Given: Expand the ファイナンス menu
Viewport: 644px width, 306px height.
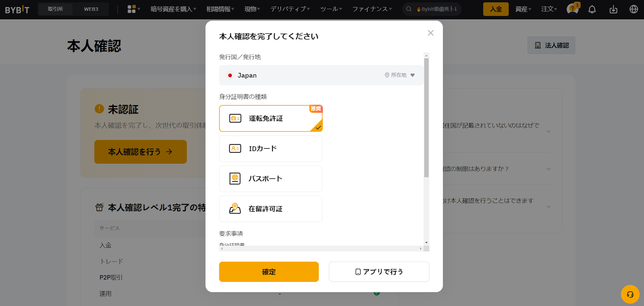Looking at the screenshot, I should point(372,9).
